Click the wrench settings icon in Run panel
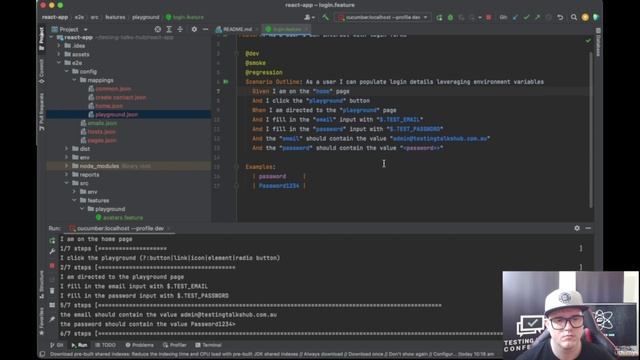 [52, 252]
